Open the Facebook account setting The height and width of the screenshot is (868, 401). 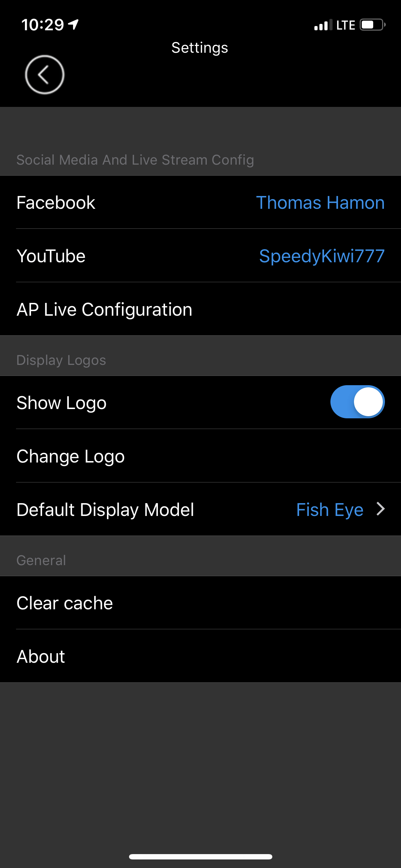56,203
